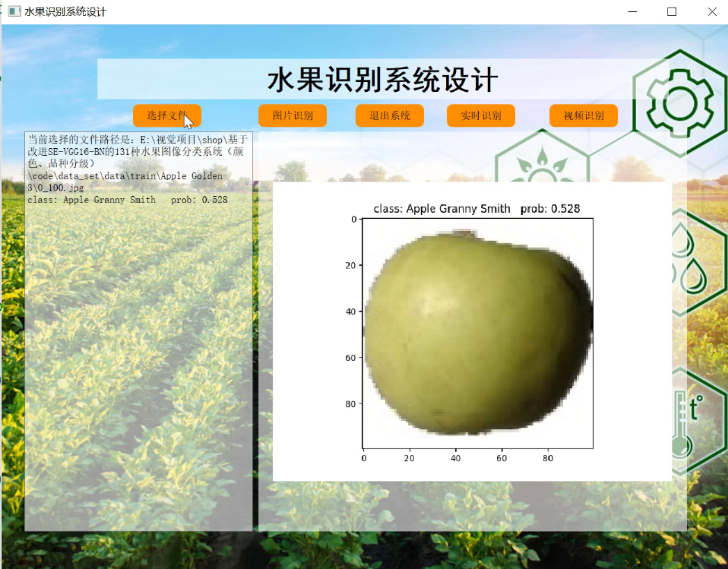Select the plot title 'class: Apple Granny Smith prob: 0.528'
The height and width of the screenshot is (569, 728).
point(477,209)
